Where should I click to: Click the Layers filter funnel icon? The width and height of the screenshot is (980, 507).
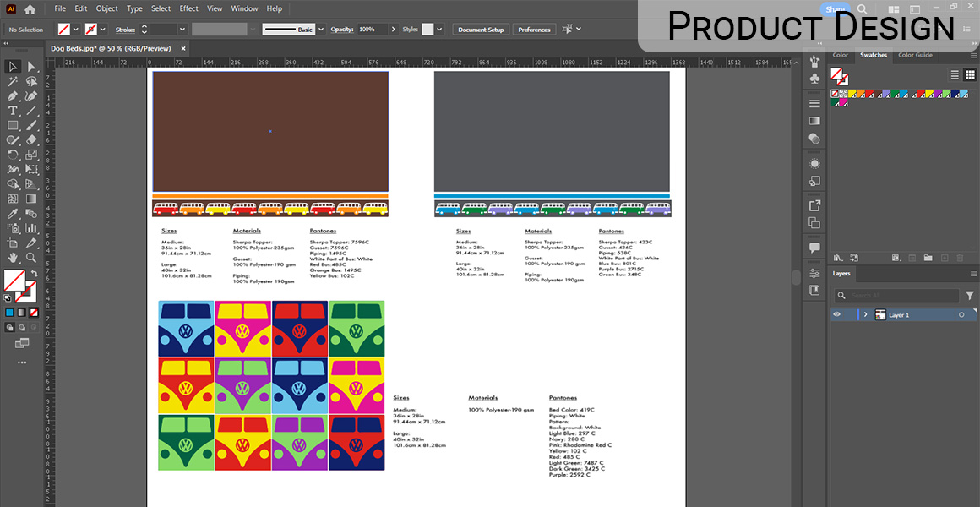click(x=970, y=296)
